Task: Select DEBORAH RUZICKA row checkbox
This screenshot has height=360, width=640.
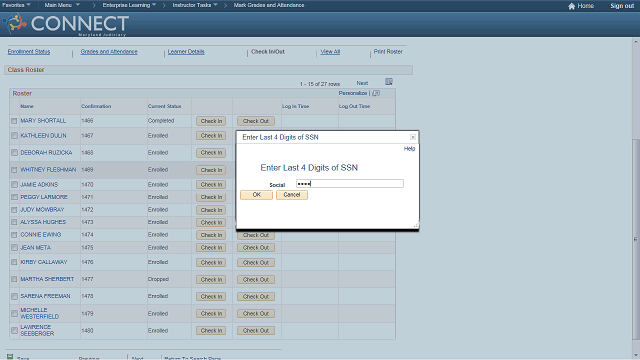Action: [x=14, y=153]
